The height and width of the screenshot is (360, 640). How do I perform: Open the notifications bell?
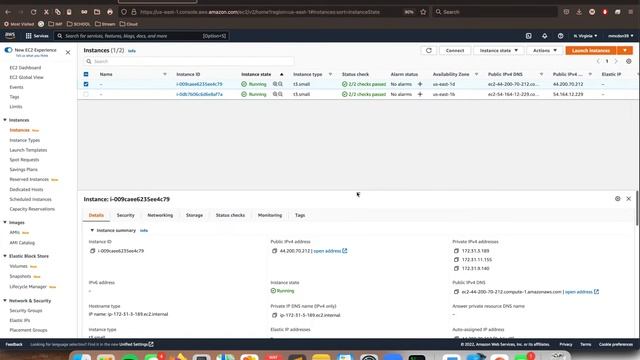pos(544,36)
